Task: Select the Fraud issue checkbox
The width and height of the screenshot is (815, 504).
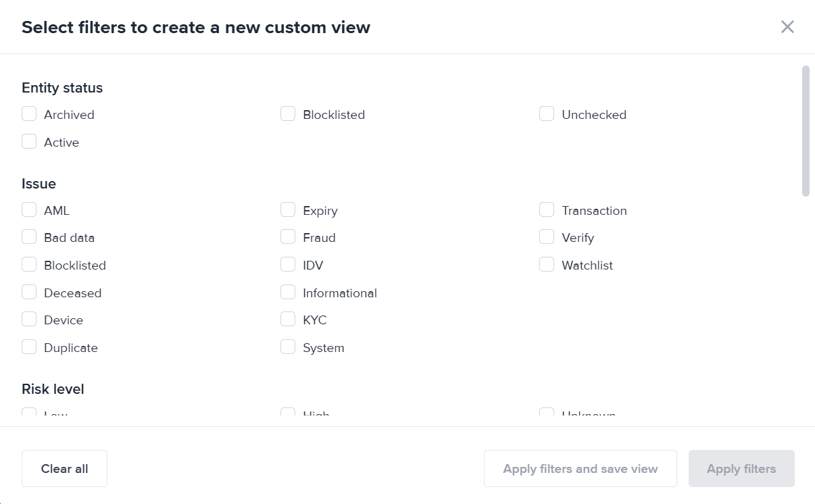Action: click(288, 237)
